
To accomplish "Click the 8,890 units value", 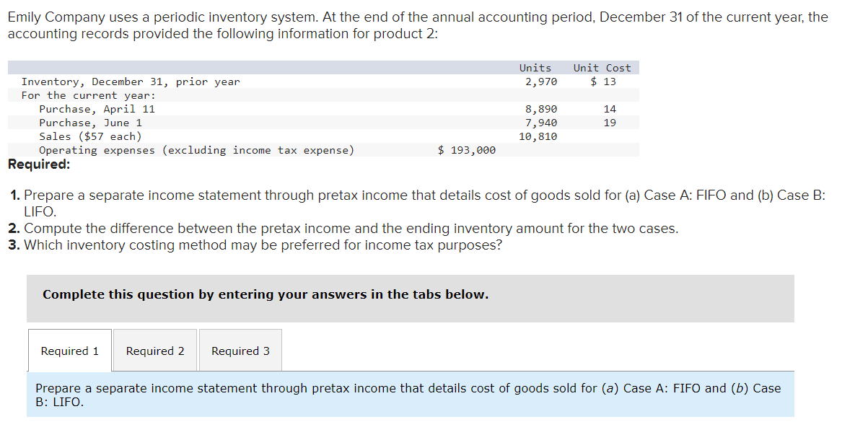I will 540,109.
